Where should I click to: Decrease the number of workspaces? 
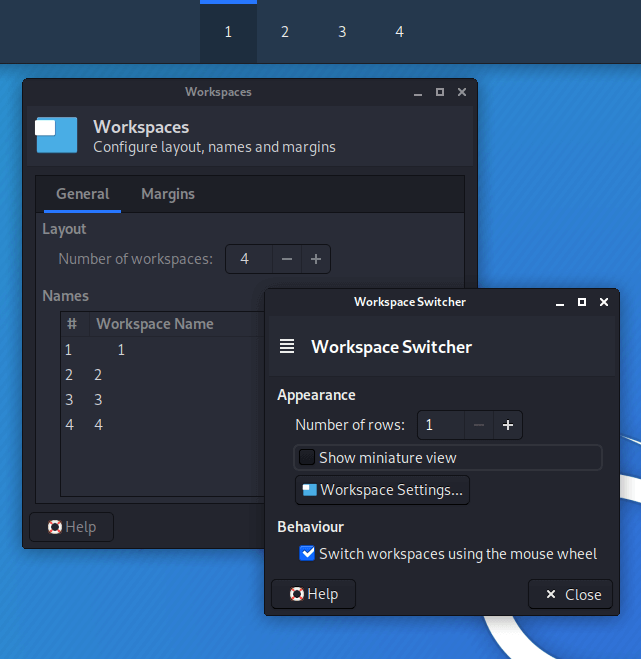pos(287,259)
